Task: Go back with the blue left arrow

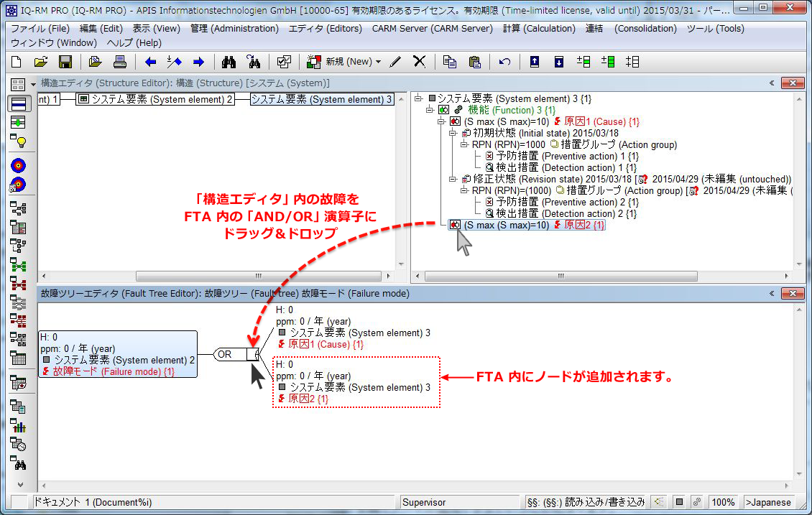Action: [x=150, y=62]
